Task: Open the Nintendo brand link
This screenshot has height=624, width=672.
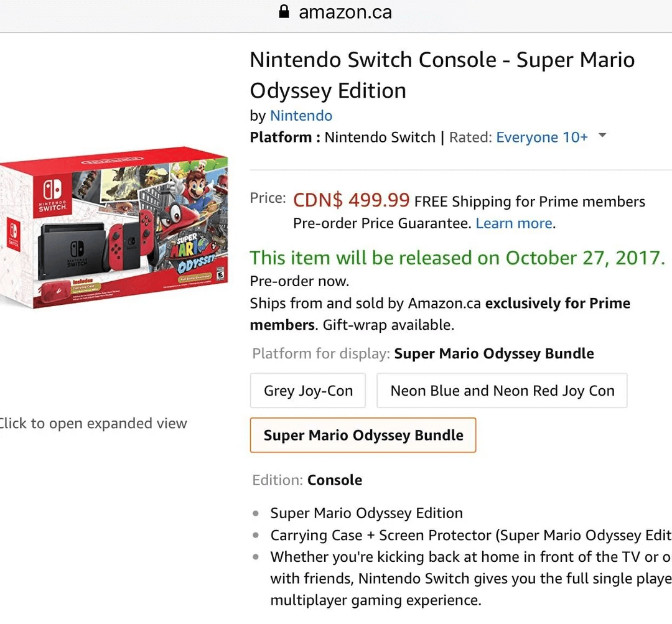Action: coord(301,116)
